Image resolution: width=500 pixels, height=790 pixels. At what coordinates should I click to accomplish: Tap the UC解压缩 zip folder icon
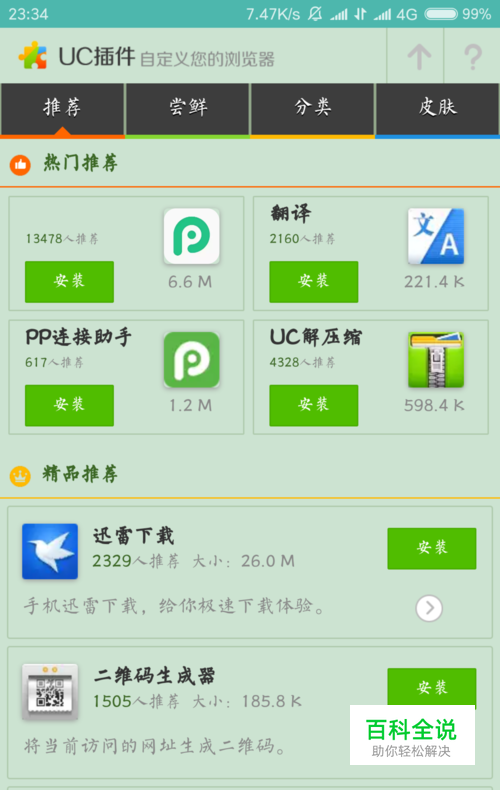435,360
